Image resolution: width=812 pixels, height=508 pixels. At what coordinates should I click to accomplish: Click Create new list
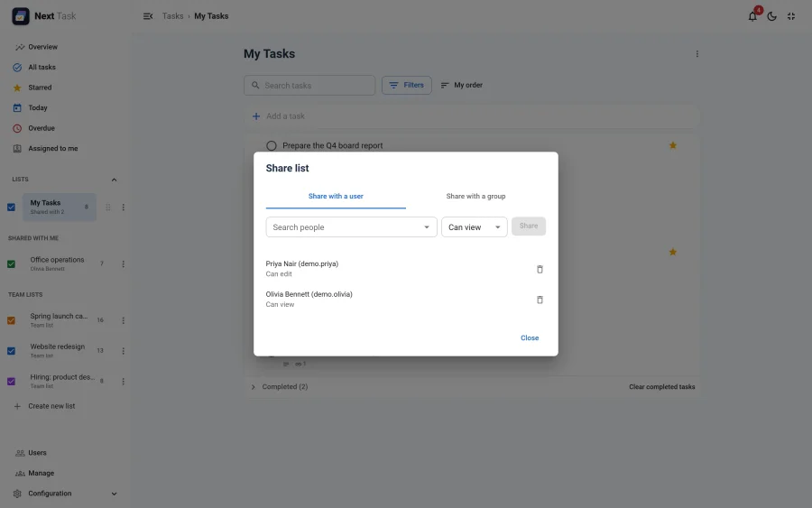[x=51, y=407]
